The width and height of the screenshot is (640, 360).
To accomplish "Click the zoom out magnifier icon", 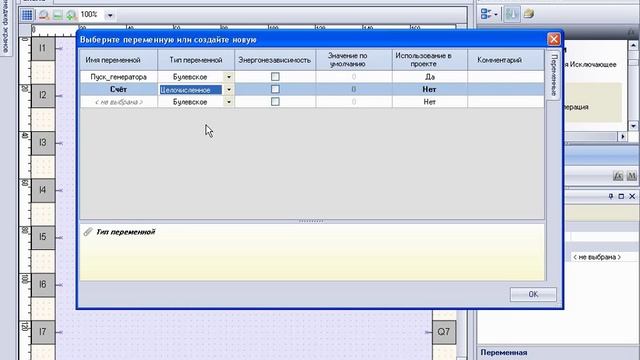I will [x=44, y=16].
